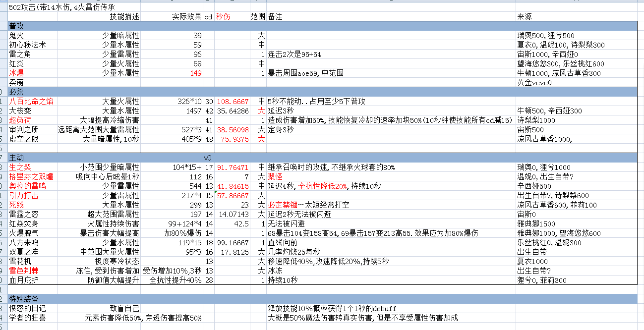Viewport: 644px width, 330px height.
Task: Select the "几率灼烧25每秒" note
Action: 293,252
